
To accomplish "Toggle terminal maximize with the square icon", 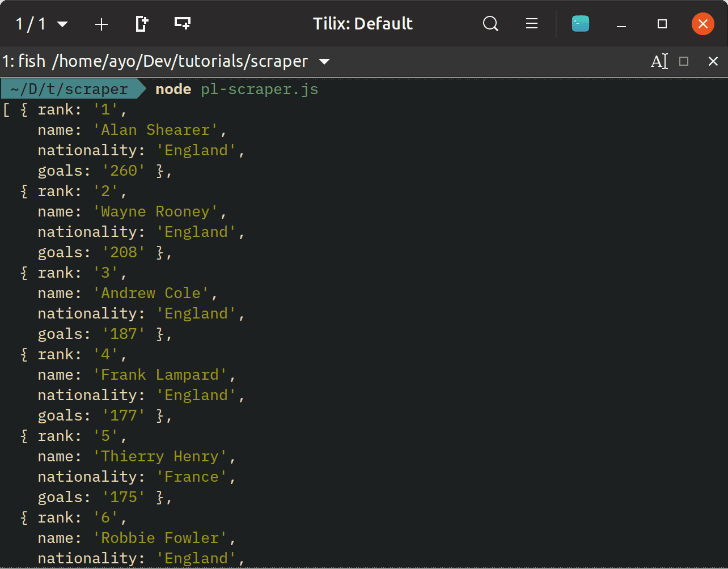I will [684, 61].
